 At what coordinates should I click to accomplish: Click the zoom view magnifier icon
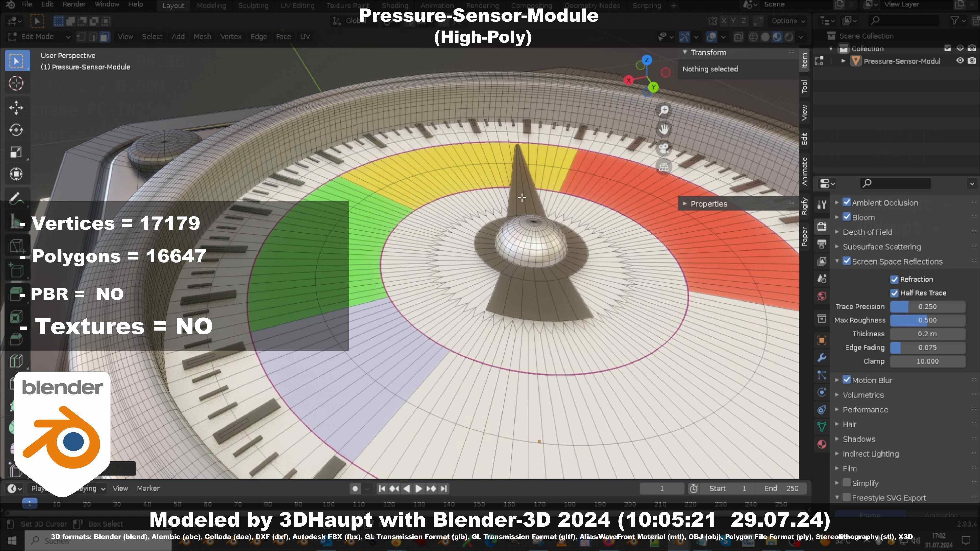(x=664, y=110)
